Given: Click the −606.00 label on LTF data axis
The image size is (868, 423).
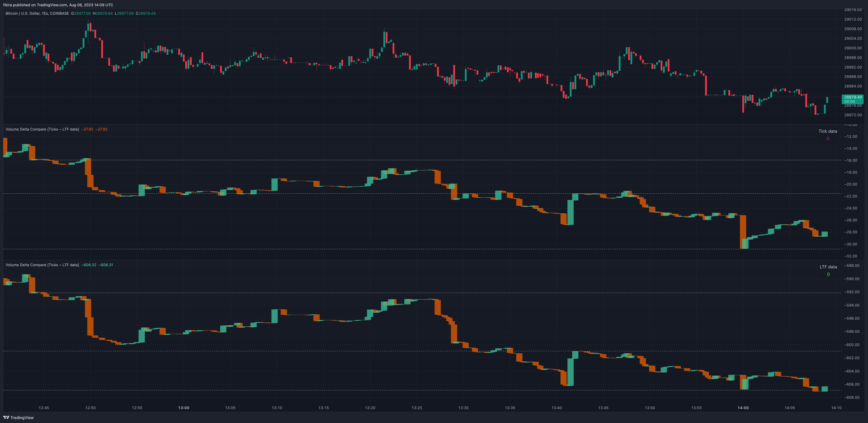Looking at the screenshot, I should coord(852,384).
